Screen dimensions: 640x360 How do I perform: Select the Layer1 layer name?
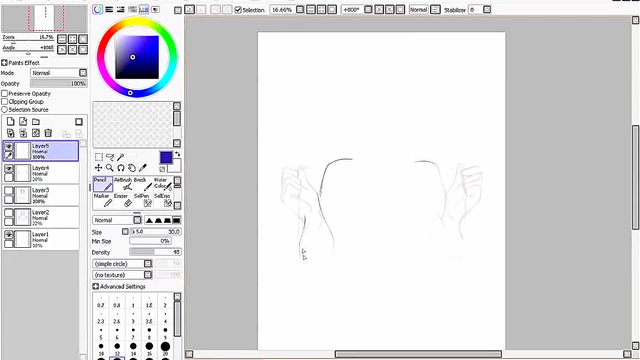point(40,234)
